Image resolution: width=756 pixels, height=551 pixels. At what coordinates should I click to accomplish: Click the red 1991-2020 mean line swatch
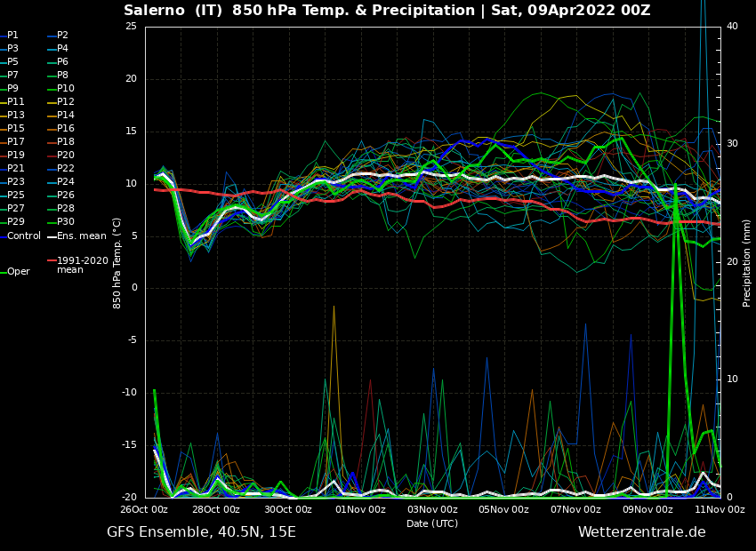[52, 261]
